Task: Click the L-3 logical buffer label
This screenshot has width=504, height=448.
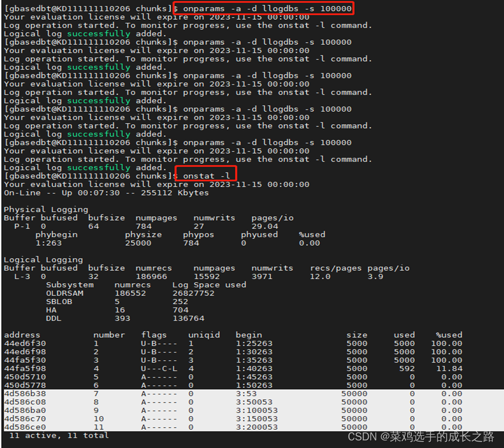Action: (x=22, y=276)
